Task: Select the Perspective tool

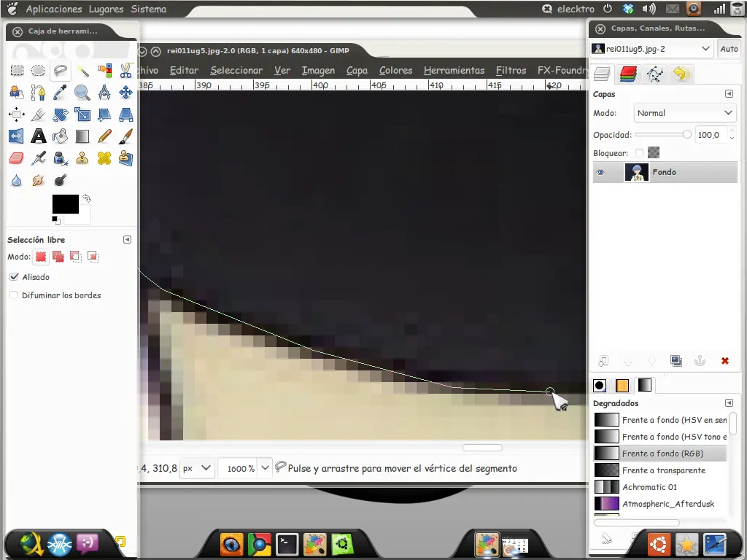Action: click(125, 114)
